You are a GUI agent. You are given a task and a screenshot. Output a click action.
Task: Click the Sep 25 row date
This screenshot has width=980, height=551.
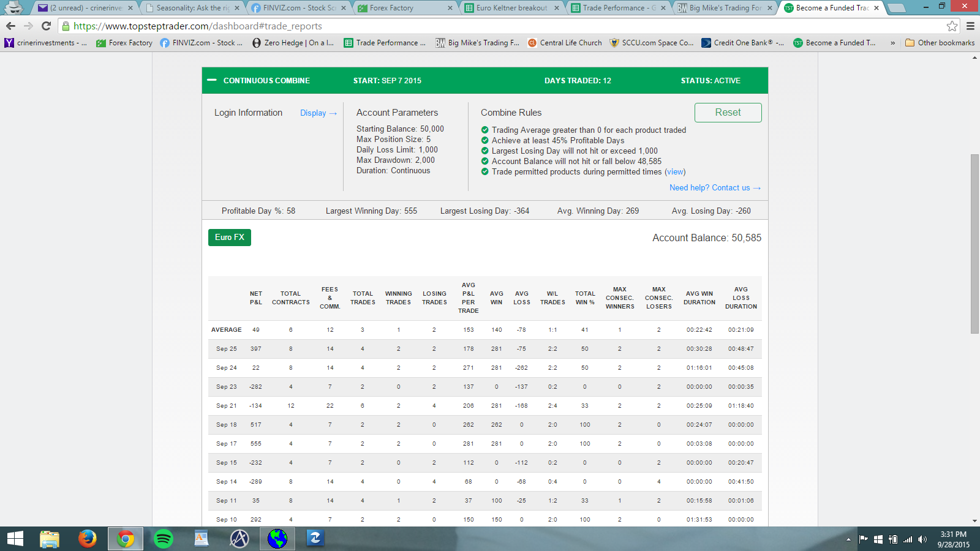coord(227,349)
